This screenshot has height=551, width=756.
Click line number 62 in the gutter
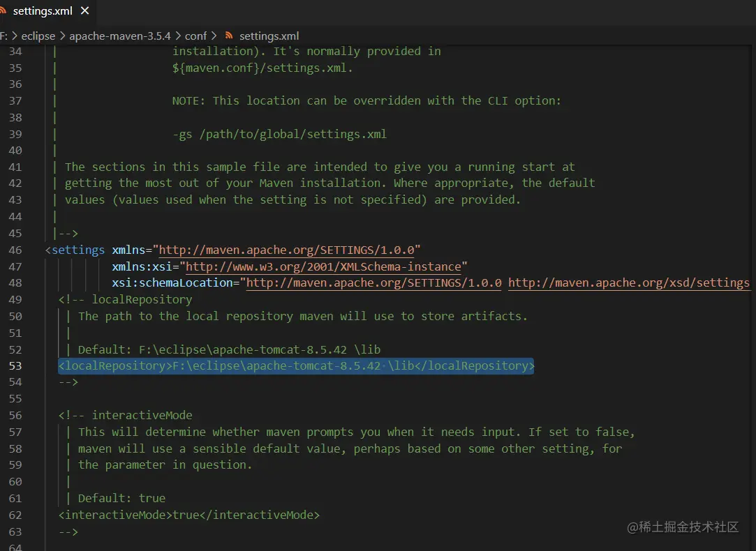15,515
